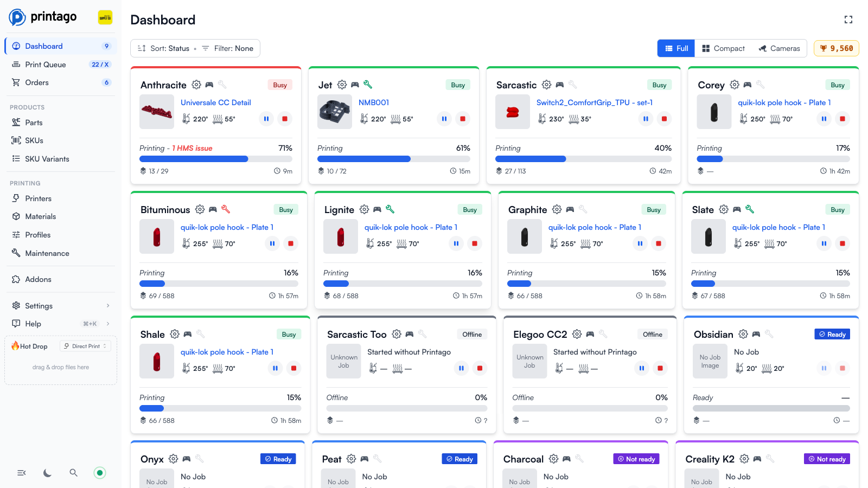
Task: Click the controller icon on Sarcastic Too
Action: click(410, 334)
